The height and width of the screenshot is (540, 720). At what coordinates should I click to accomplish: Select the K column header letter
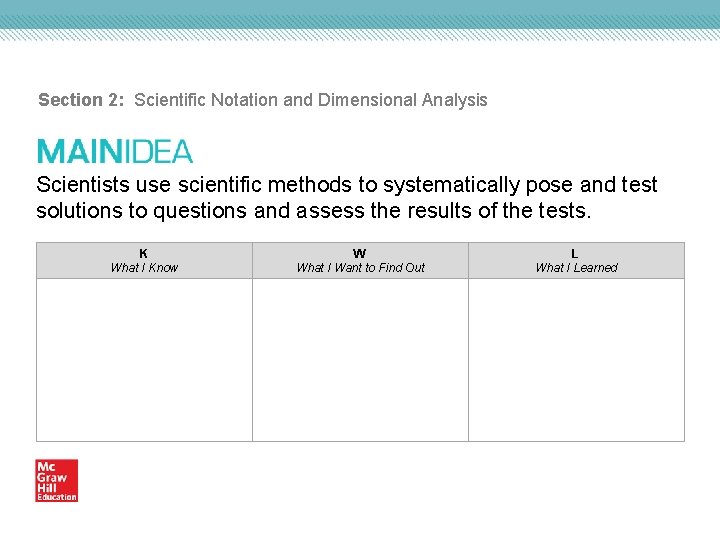[144, 254]
